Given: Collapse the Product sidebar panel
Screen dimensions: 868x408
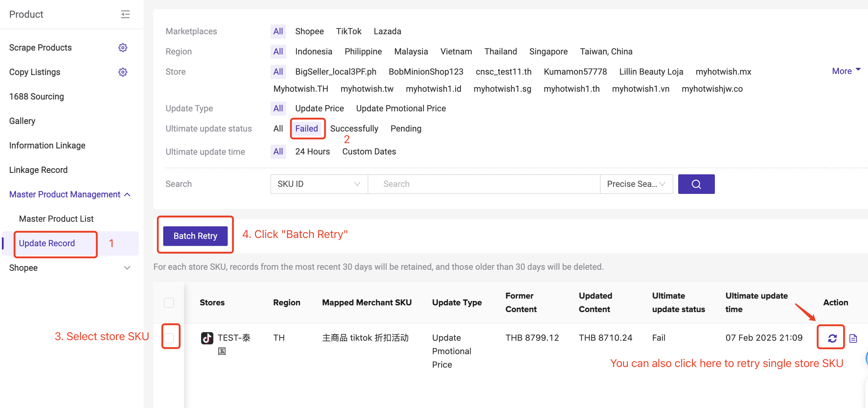Looking at the screenshot, I should pos(125,14).
